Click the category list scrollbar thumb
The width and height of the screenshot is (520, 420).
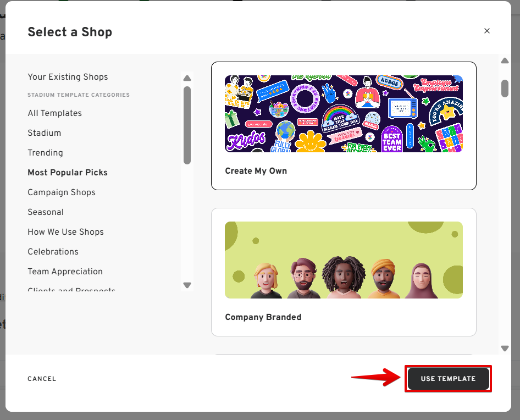187,125
